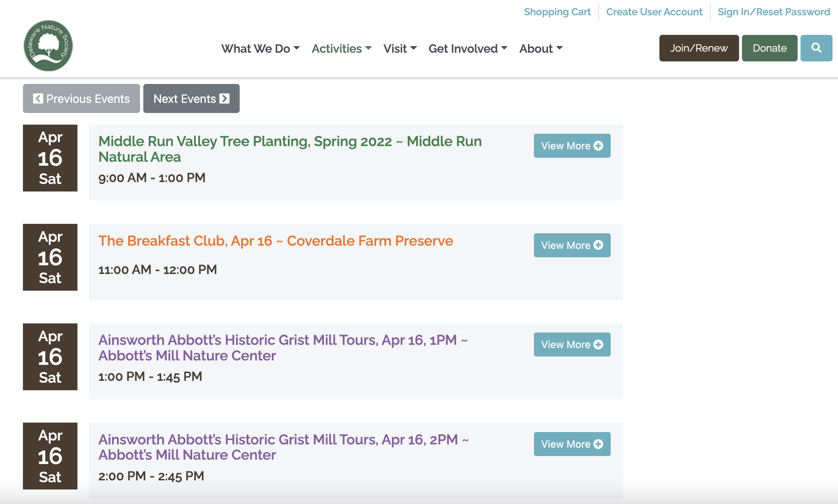Open the Get Involved dropdown
The image size is (838, 504).
[x=468, y=49]
